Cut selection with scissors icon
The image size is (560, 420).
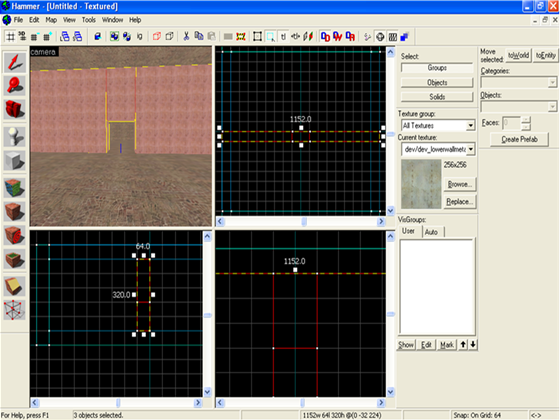[x=186, y=36]
